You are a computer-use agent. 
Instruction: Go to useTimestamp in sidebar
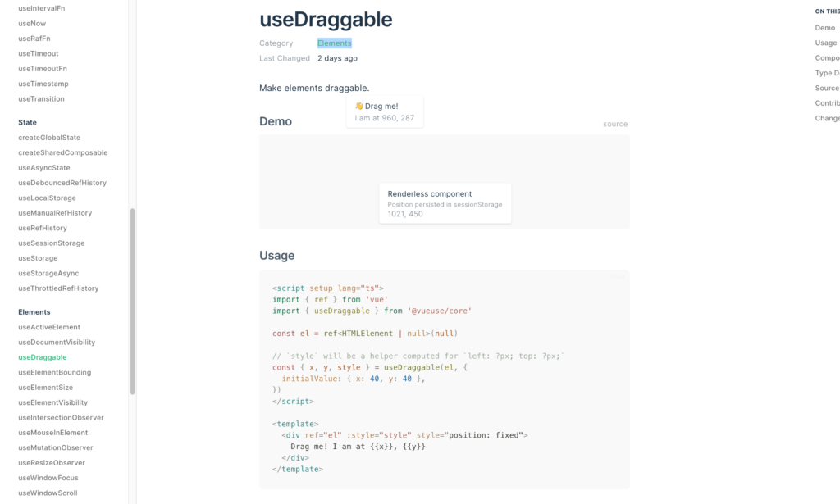coord(43,84)
